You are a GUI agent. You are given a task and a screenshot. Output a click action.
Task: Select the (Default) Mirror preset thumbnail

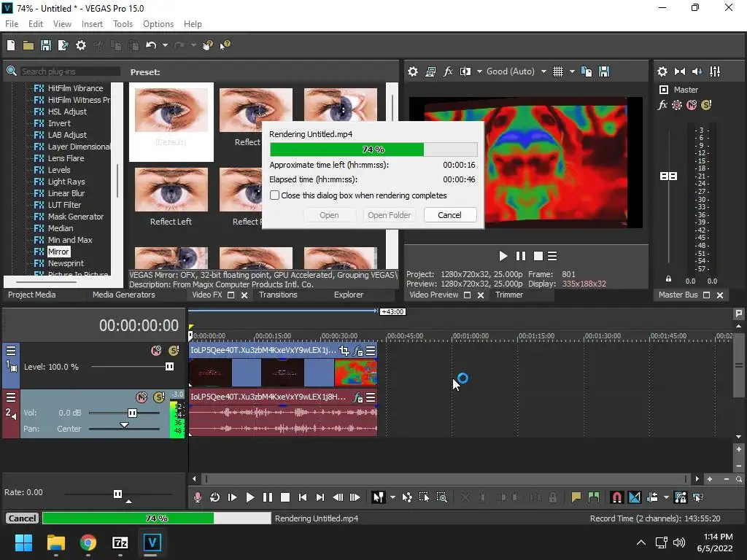click(x=171, y=110)
